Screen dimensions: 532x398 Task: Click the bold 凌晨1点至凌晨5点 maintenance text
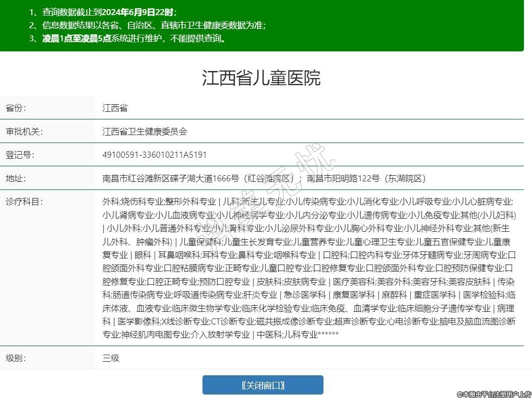click(x=77, y=38)
